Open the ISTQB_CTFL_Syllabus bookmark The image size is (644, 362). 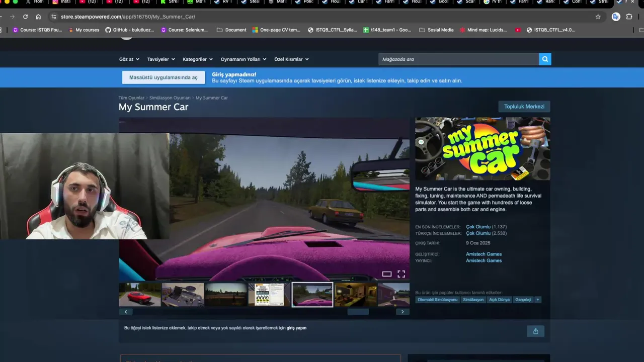[333, 30]
